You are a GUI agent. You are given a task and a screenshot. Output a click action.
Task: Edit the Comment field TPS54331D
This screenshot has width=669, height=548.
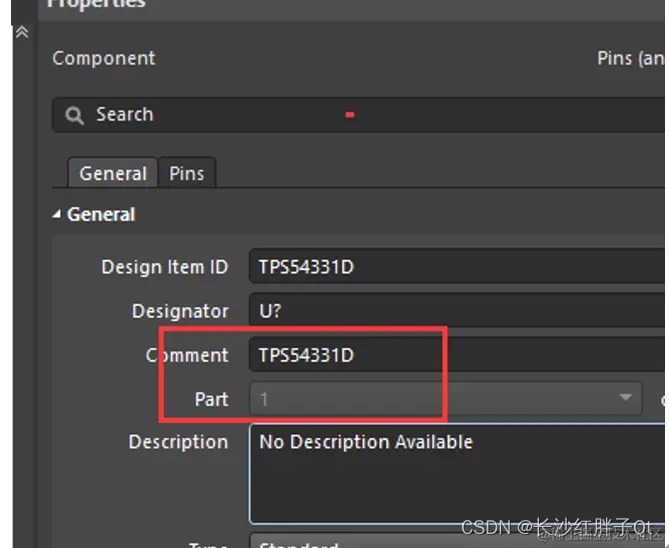coord(457,355)
